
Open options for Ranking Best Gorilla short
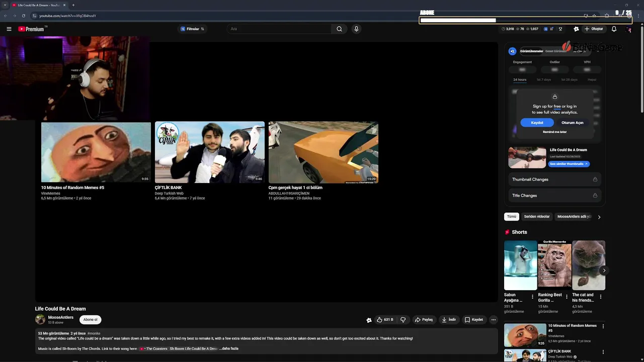(x=567, y=297)
